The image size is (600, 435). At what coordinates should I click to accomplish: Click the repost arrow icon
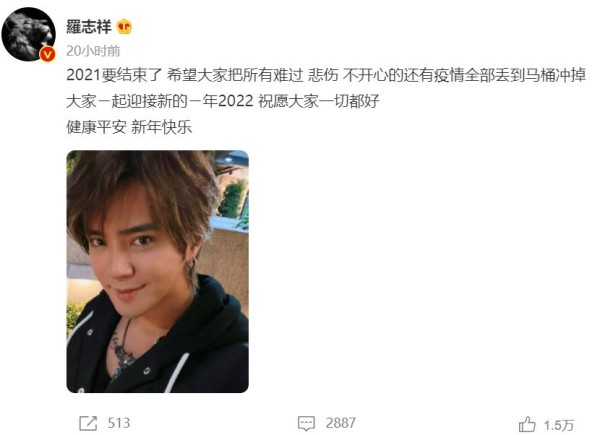point(88,423)
